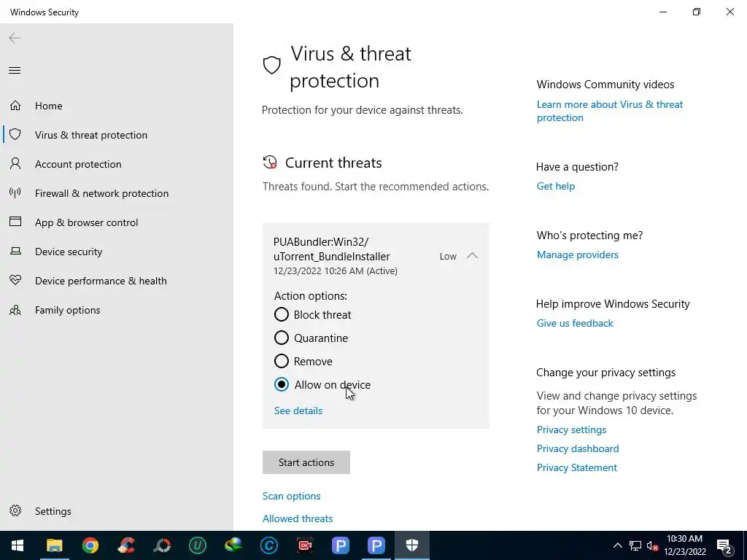Open the colorful globe taskbar app
The image size is (747, 560).
233,545
